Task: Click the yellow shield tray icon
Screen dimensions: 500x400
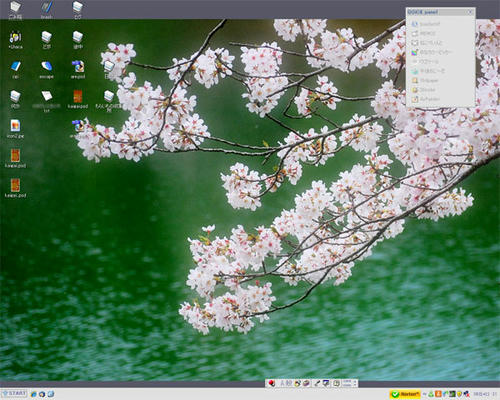Action: (459, 394)
